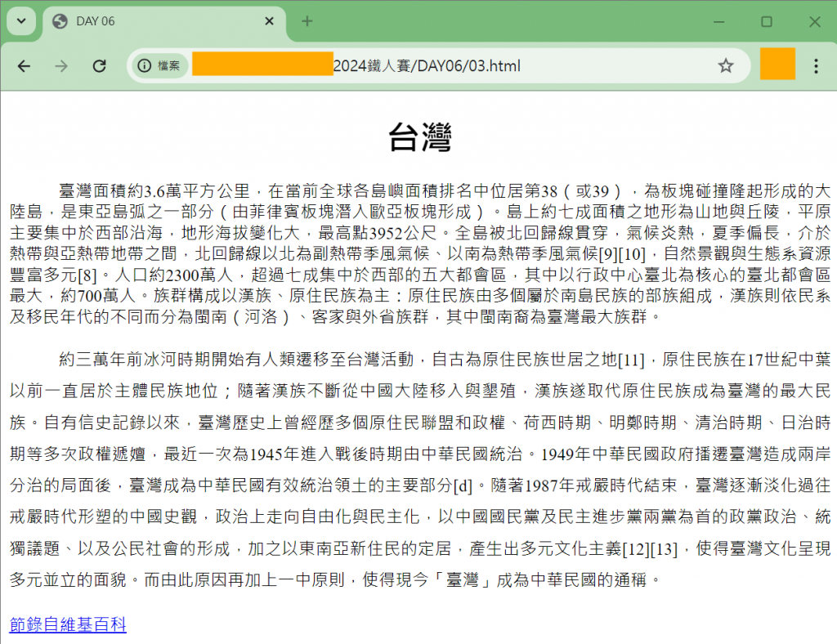Click the paragraph starting 臺灣面積約3.6萬平方公里

(x=419, y=253)
